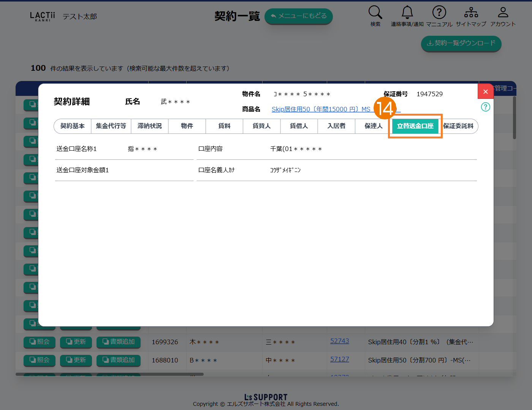Viewport: 532px width, 410px height.
Task: Switch to 契約基本 tab
Action: 73,126
